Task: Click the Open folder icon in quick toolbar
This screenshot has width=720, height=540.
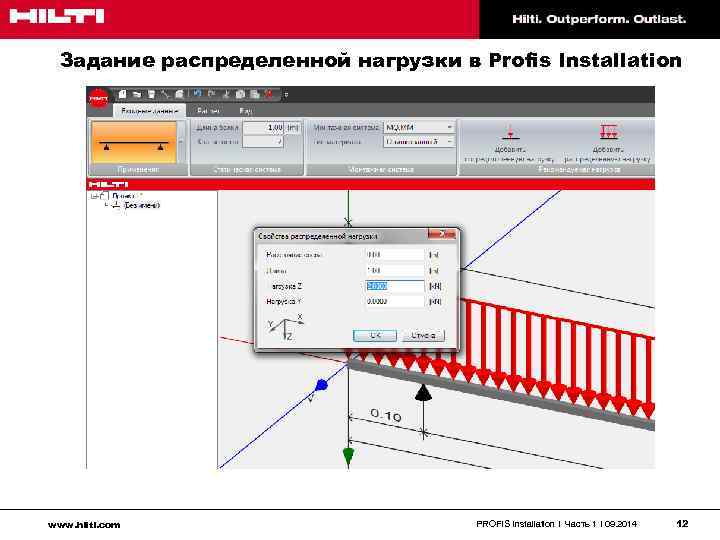Action: tap(136, 95)
